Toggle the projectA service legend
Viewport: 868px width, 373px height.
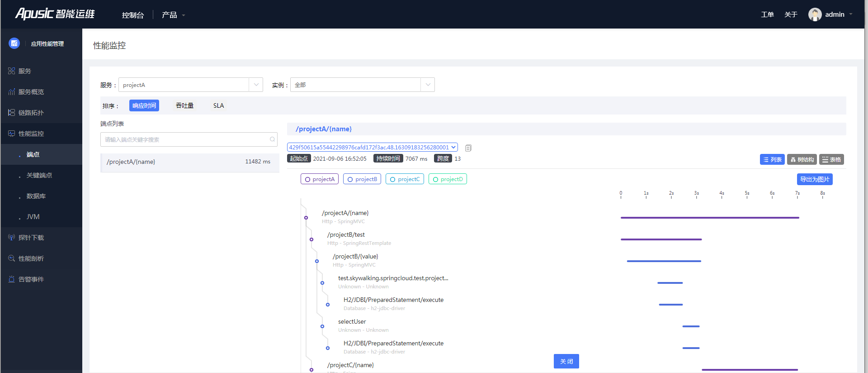point(320,179)
